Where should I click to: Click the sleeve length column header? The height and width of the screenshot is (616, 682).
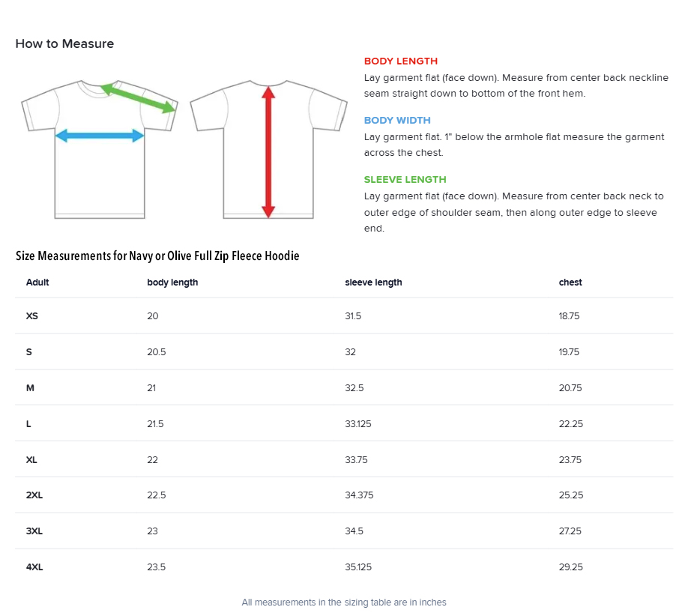coord(373,283)
